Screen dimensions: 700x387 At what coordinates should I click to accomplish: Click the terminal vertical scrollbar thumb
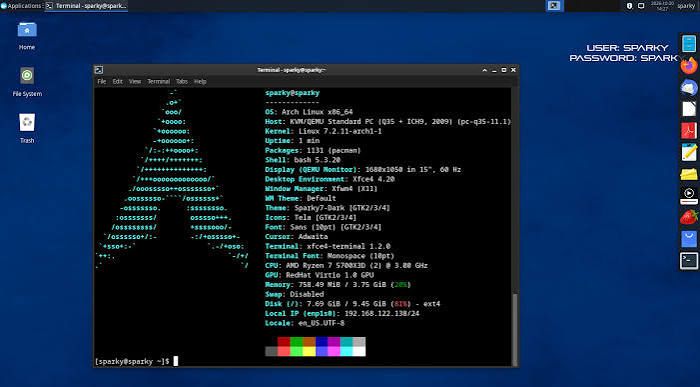[515, 329]
